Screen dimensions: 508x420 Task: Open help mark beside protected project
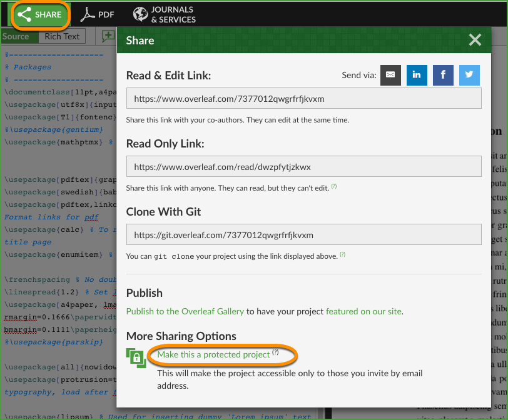click(275, 352)
